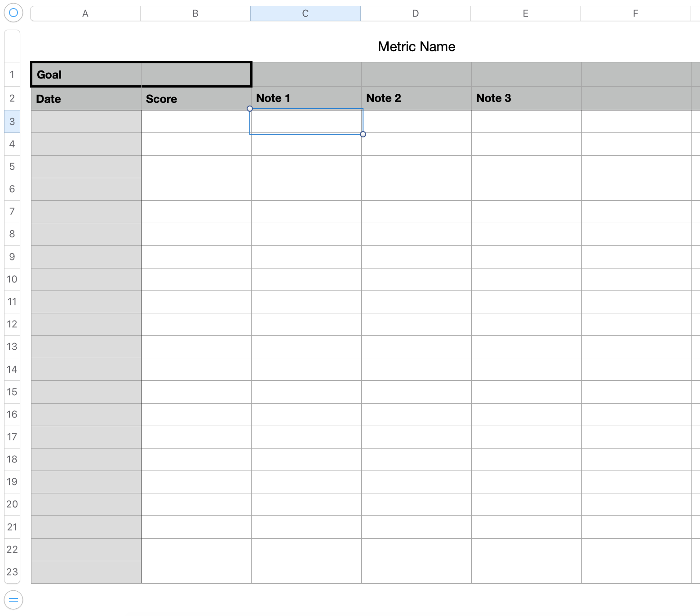Click the add rows handle icon
Image resolution: width=700 pixels, height=616 pixels.
tap(13, 600)
